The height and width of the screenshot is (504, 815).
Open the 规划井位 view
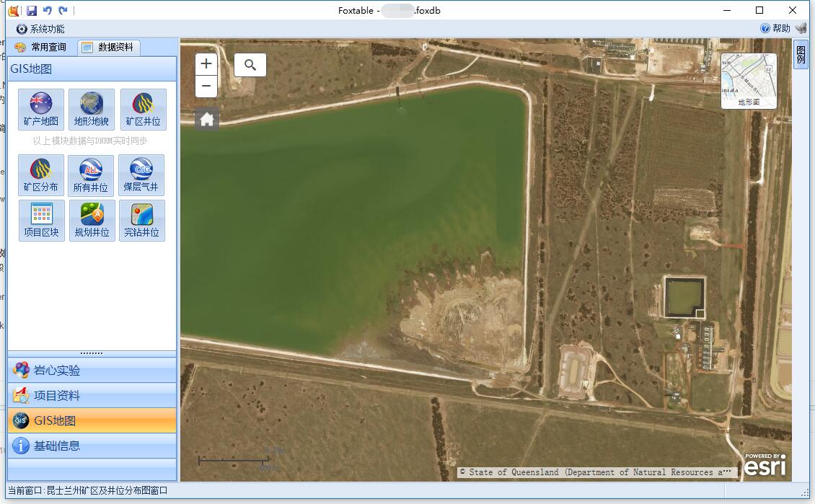(x=92, y=221)
